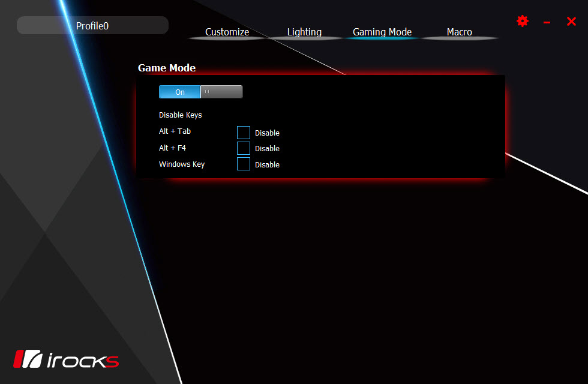
Task: Click the Alt + F4 label
Action: click(x=172, y=148)
